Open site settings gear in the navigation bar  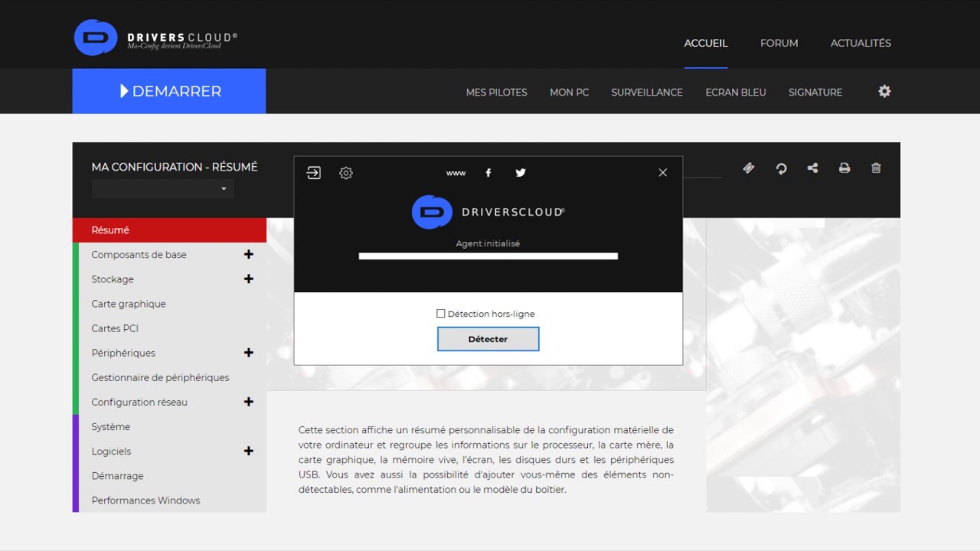[x=884, y=91]
